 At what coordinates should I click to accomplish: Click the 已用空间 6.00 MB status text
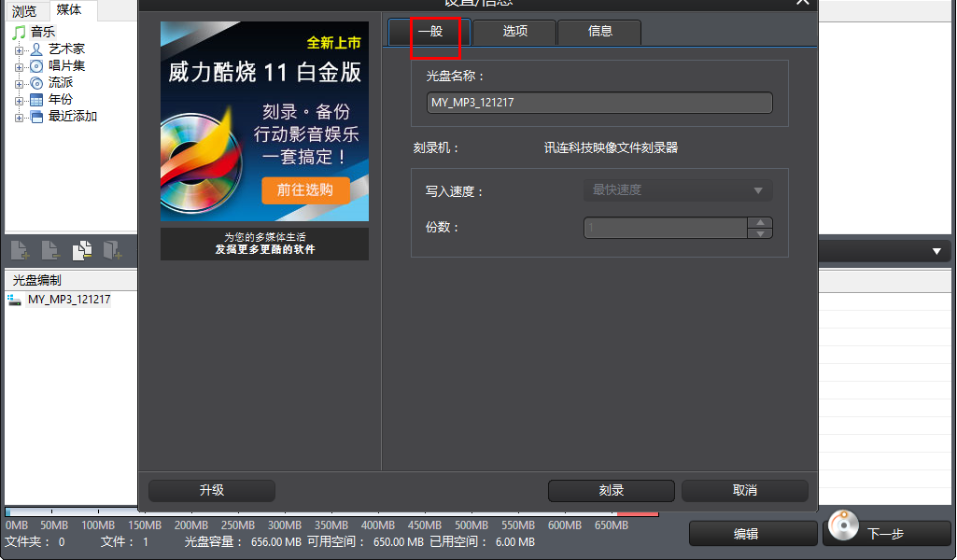[482, 541]
